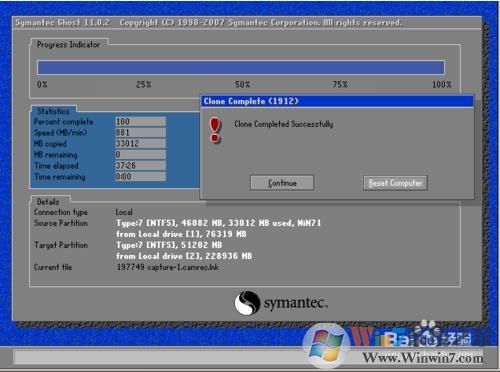Select the Speed (MB/min) value field
Image resolution: width=500 pixels, height=372 pixels.
click(140, 132)
